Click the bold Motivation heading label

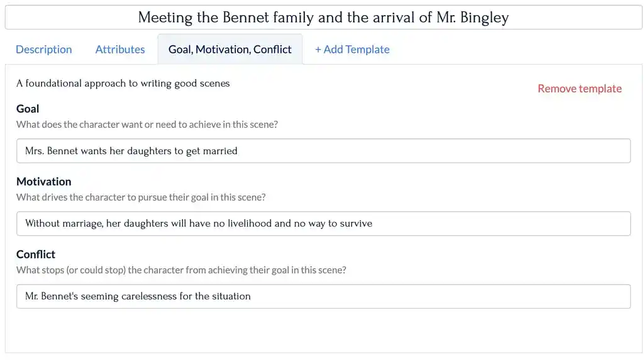tap(43, 182)
